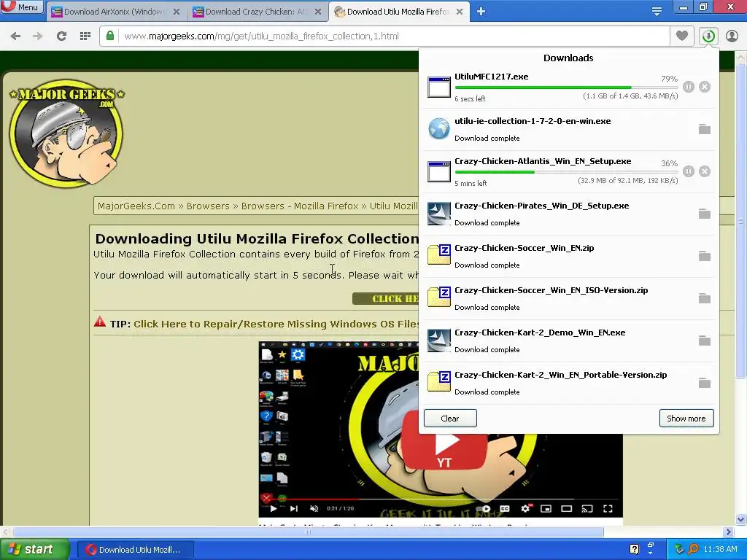
Task: Follow MajorGeeks.Com breadcrumb link
Action: [x=136, y=206]
